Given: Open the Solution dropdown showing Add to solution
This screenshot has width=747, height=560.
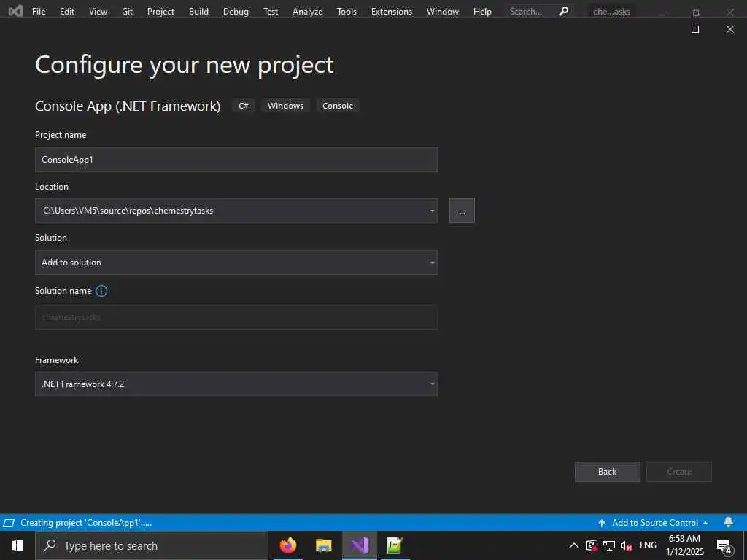Looking at the screenshot, I should (236, 262).
